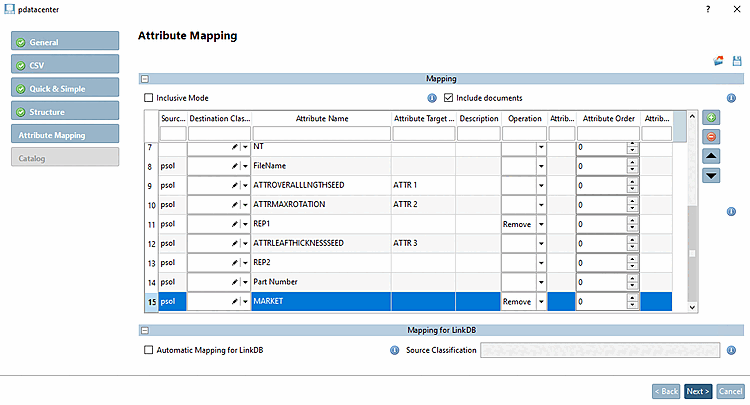Click scroll up arrow of mapping table
The width and height of the screenshot is (750, 405).
coord(692,116)
